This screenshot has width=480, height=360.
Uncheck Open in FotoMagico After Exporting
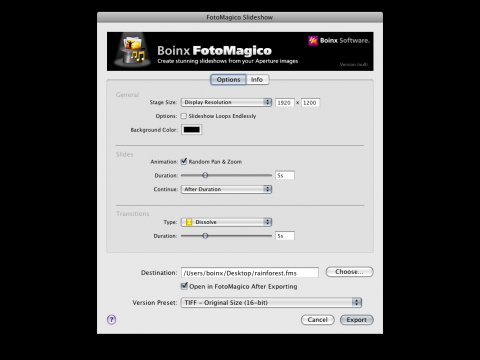coord(184,286)
